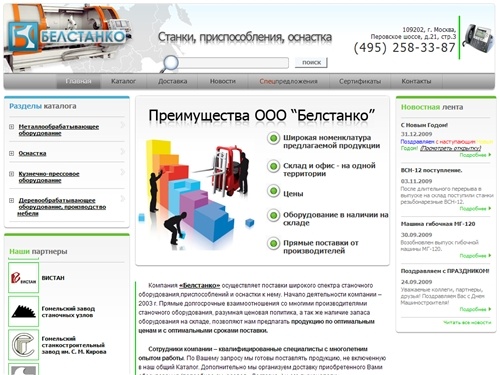Open the Сертификаты menu tab
Screen dimensions: 500x375
(360, 81)
